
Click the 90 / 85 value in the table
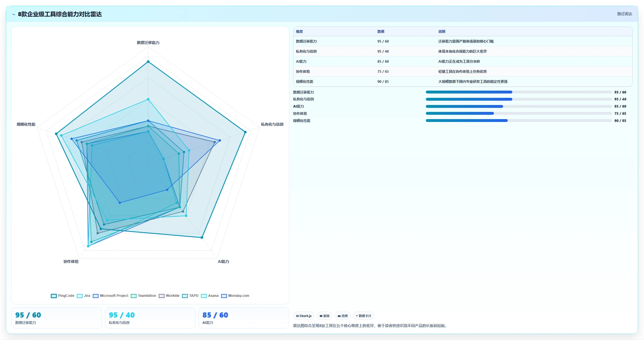click(x=383, y=82)
